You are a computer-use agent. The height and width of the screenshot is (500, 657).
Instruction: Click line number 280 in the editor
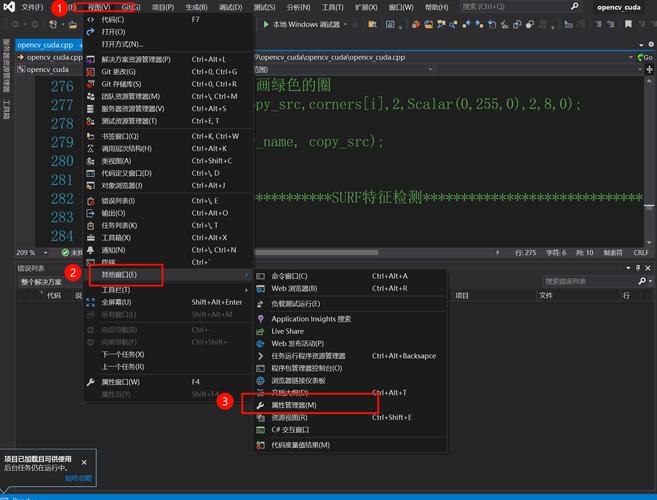(x=62, y=161)
